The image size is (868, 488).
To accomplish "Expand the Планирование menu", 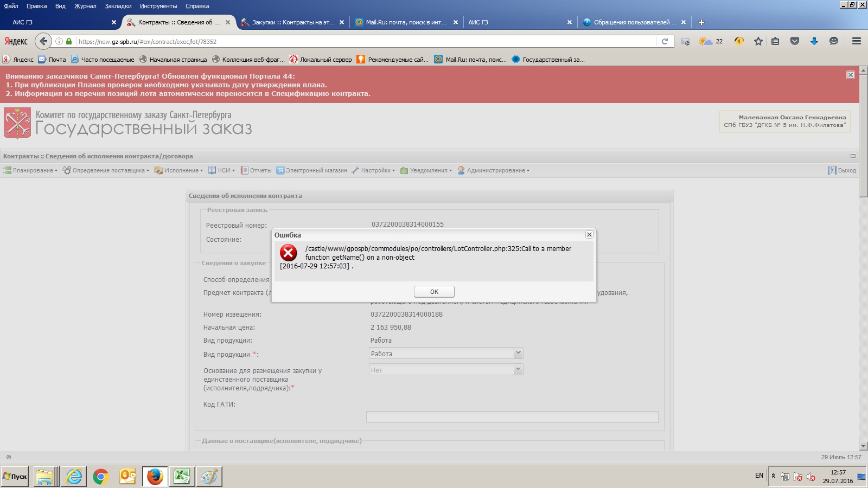I will tap(30, 170).
